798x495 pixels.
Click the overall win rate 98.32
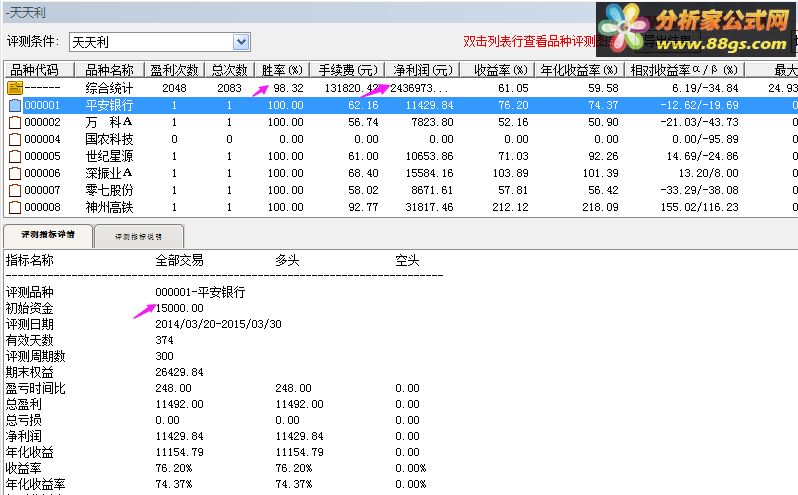tap(289, 88)
